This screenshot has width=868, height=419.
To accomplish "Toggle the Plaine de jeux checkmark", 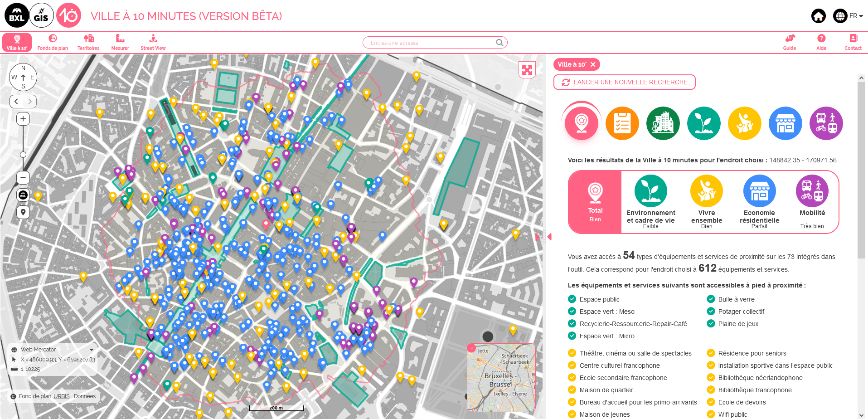I will click(x=711, y=323).
